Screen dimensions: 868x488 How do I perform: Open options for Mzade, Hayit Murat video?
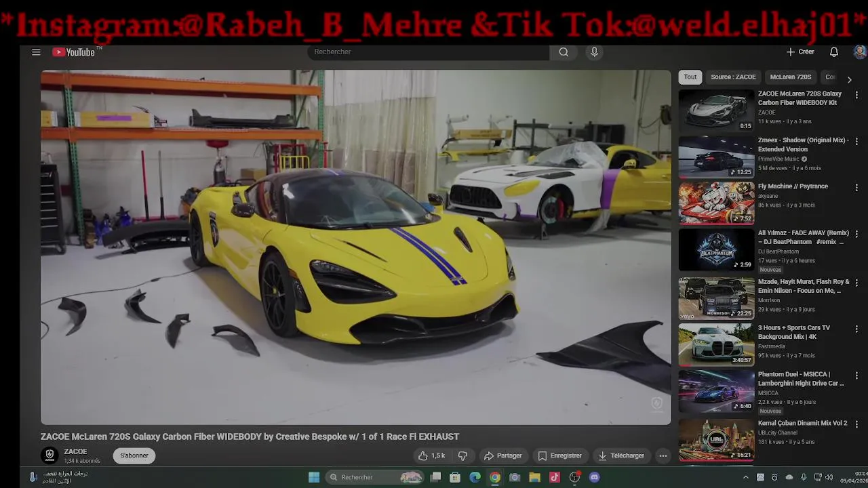coord(856,282)
